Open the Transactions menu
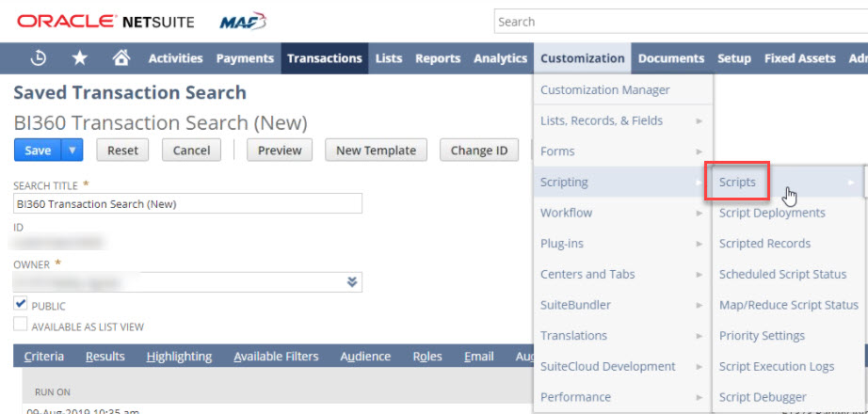 click(324, 58)
